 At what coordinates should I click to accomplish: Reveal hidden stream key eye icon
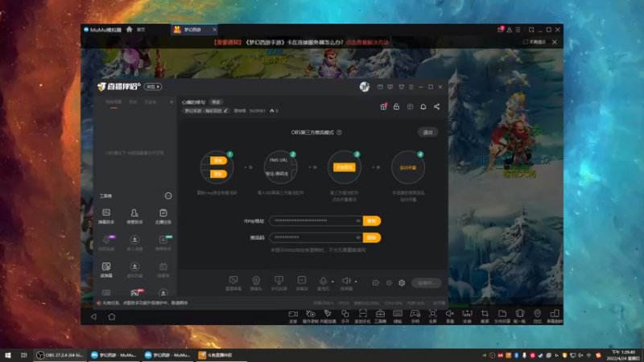[358, 237]
